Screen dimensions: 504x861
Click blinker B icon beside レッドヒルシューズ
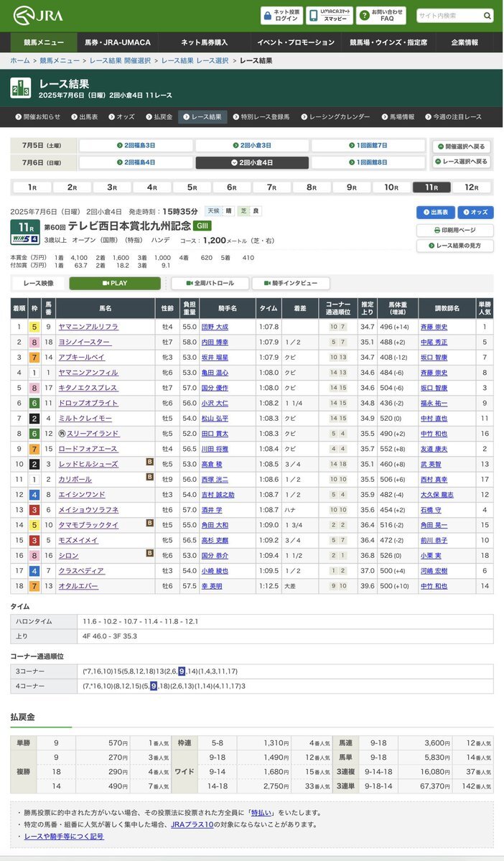coord(149,462)
